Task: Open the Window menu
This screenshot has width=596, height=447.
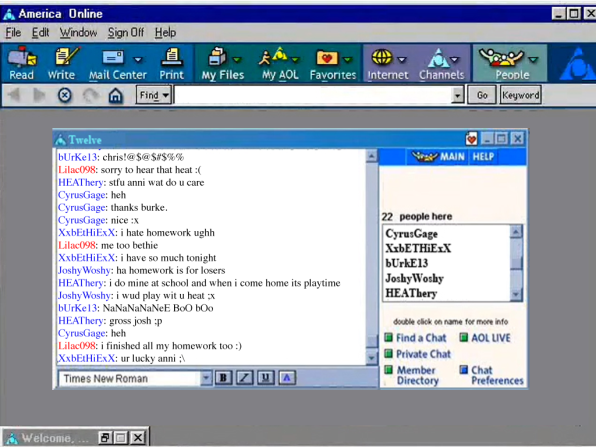Action: (78, 33)
